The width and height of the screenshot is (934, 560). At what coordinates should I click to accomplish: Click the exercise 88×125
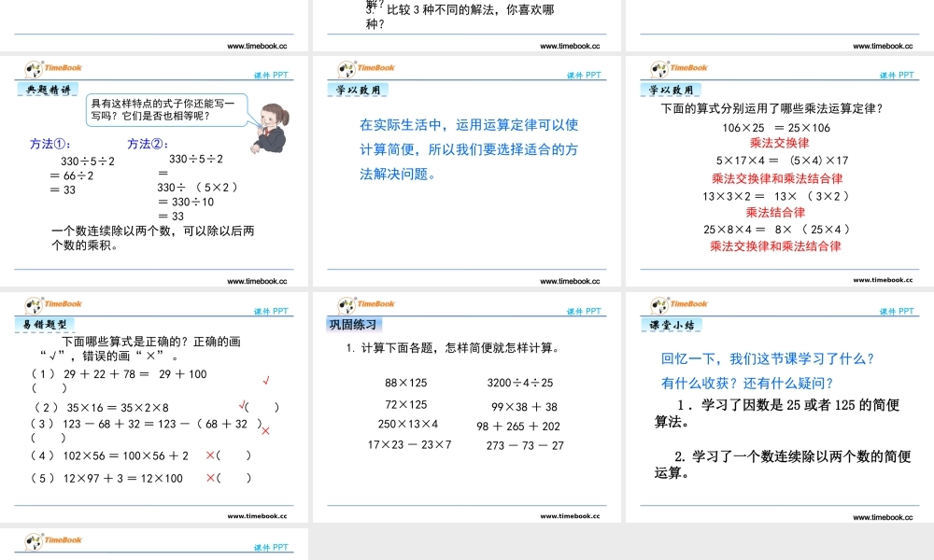click(405, 384)
